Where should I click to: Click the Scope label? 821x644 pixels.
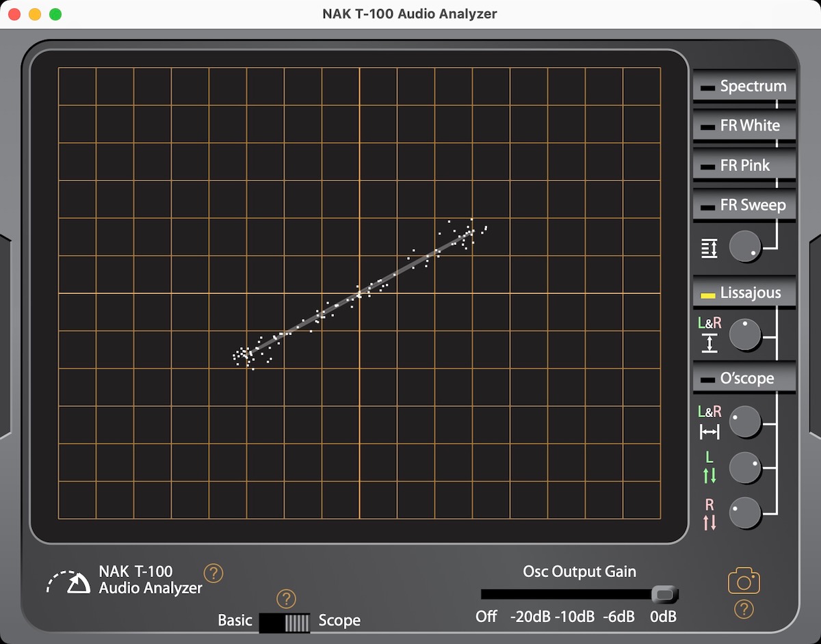click(x=339, y=621)
